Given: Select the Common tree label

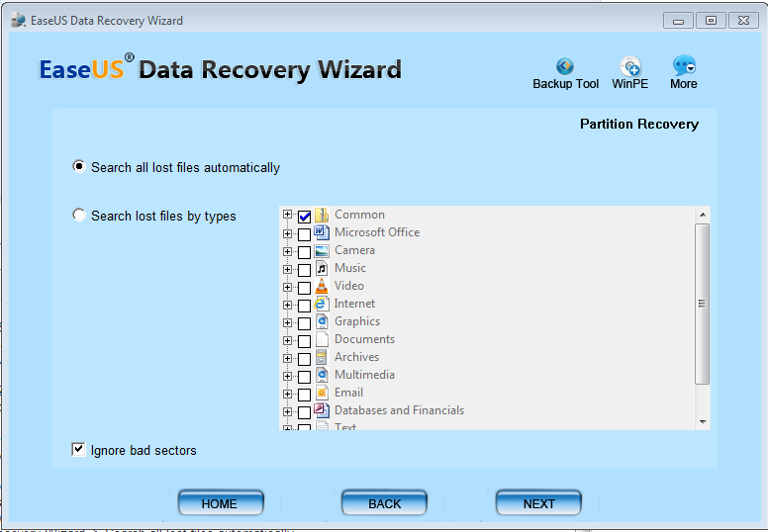Looking at the screenshot, I should point(359,215).
